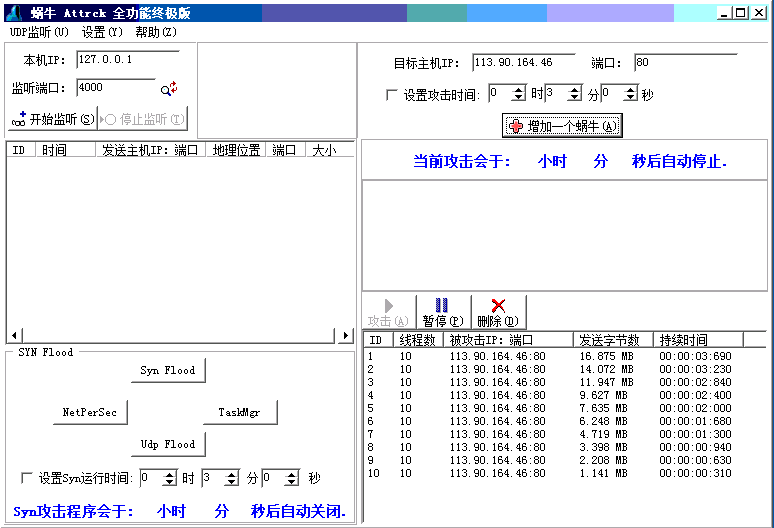Click the 发送主机IP:端口 column header
Screen dimensions: 774x528
click(x=151, y=150)
